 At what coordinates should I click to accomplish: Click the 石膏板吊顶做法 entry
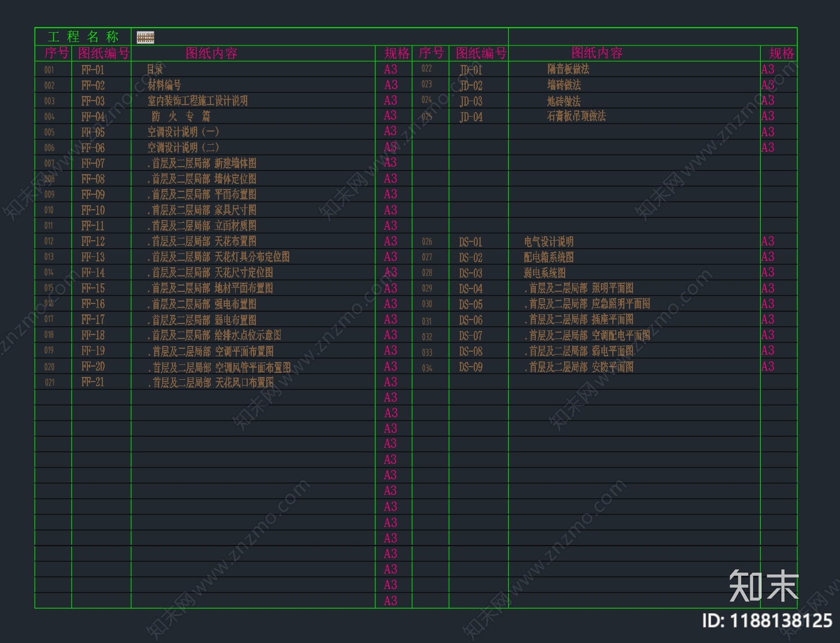pyautogui.click(x=577, y=116)
